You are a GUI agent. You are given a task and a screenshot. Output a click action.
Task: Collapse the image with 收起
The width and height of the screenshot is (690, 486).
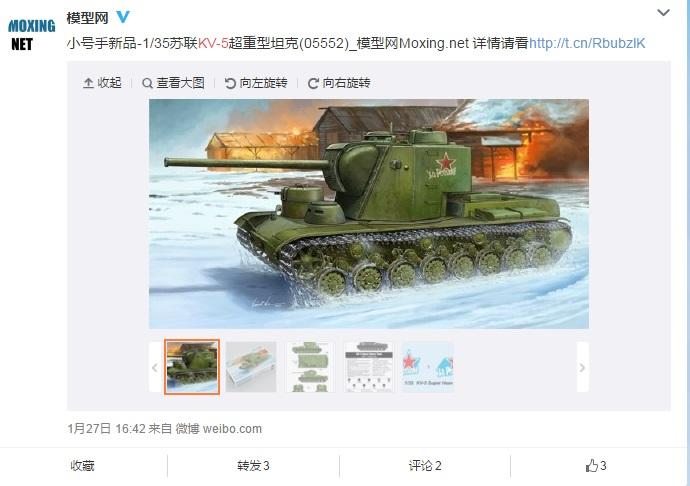point(102,83)
